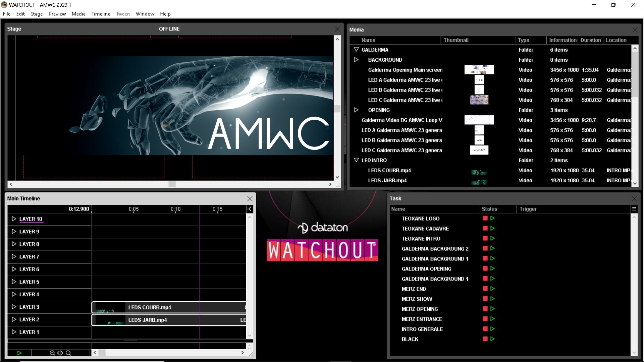Open the Help menu
Screen dimensions: 644x362
tap(165, 14)
